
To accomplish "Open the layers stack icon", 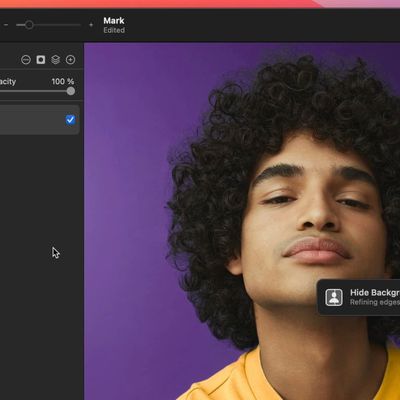I will pyautogui.click(x=55, y=60).
